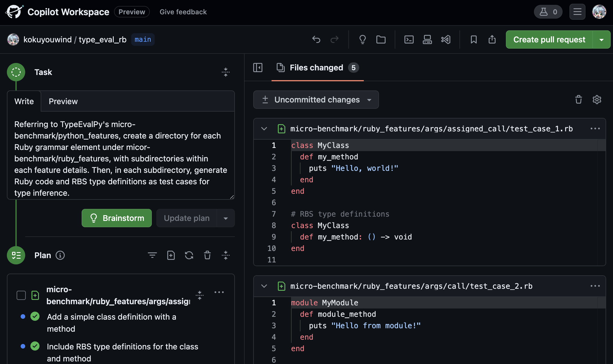This screenshot has height=364, width=613.
Task: Regenerate the plan with refresh icon
Action: 189,255
